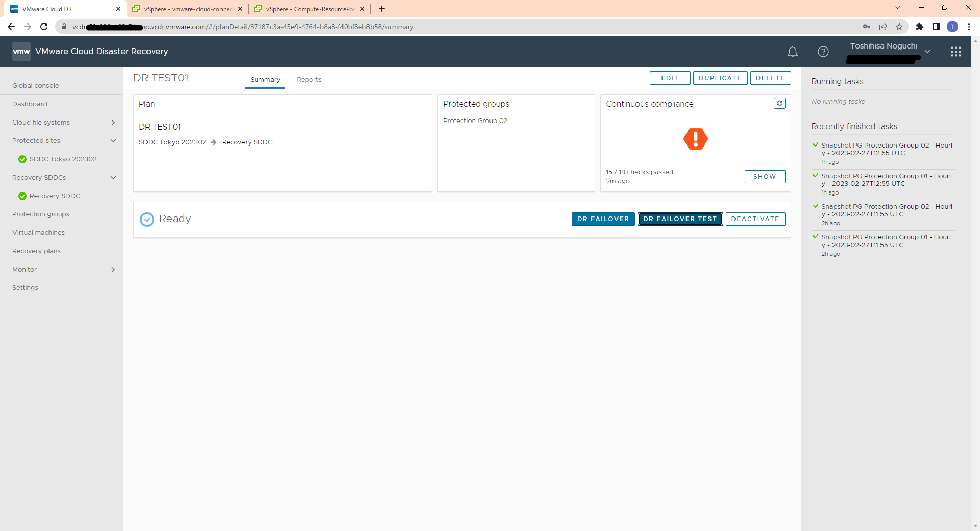Open the browser extensions puzzle icon
Image resolution: width=980 pixels, height=531 pixels.
tap(920, 27)
